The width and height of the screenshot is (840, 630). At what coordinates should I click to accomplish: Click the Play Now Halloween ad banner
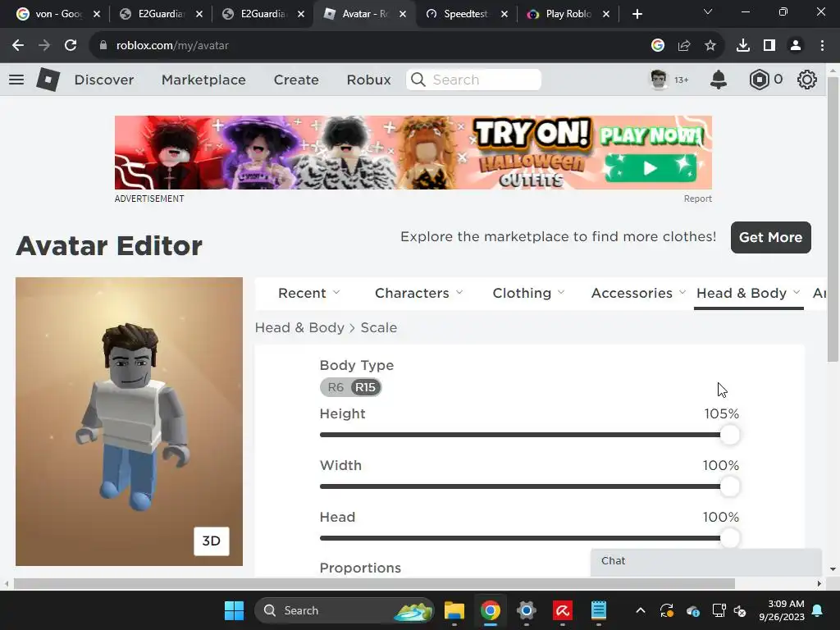413,153
